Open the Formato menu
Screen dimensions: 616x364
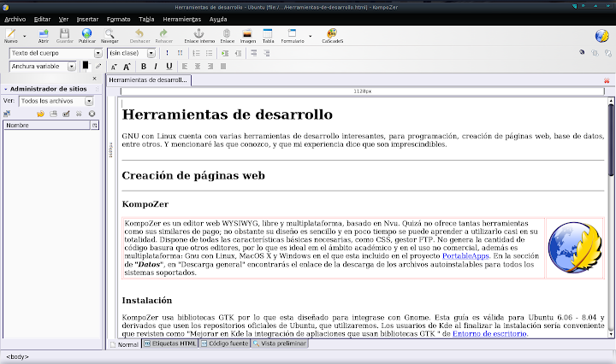tap(118, 19)
